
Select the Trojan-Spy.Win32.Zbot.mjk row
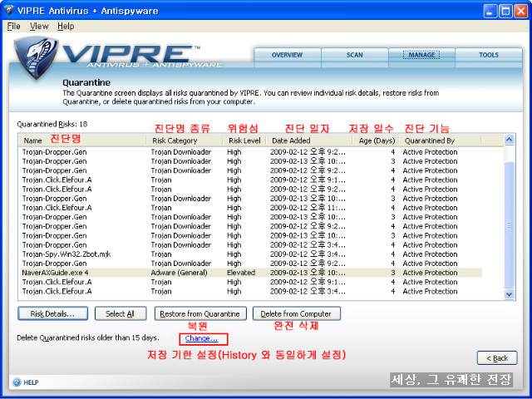251,254
